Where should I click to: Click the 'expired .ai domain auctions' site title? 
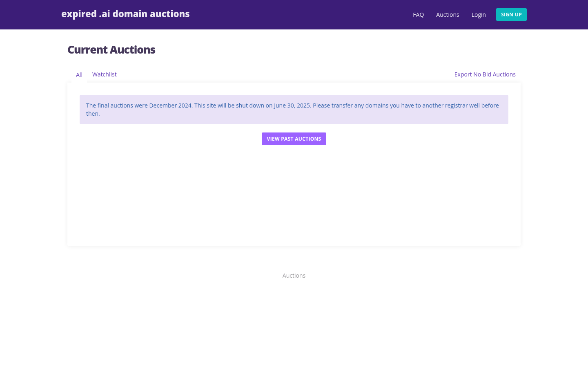[x=125, y=14]
